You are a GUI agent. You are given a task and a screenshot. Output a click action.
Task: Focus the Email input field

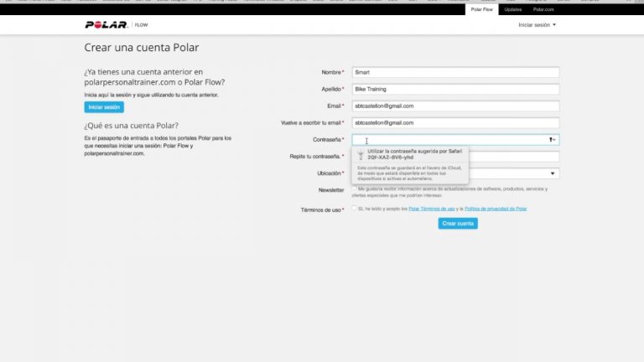[x=455, y=106]
